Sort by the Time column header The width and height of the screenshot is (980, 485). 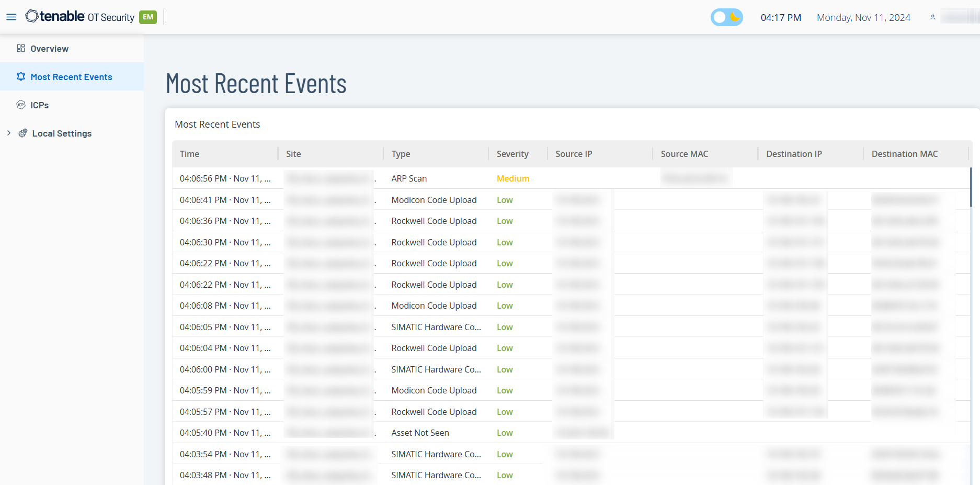pos(189,154)
